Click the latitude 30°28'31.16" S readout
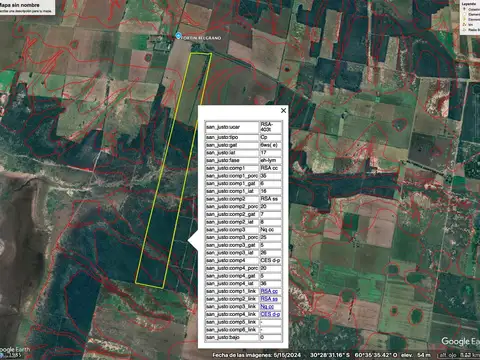This screenshot has width=480, height=360. [x=330, y=355]
